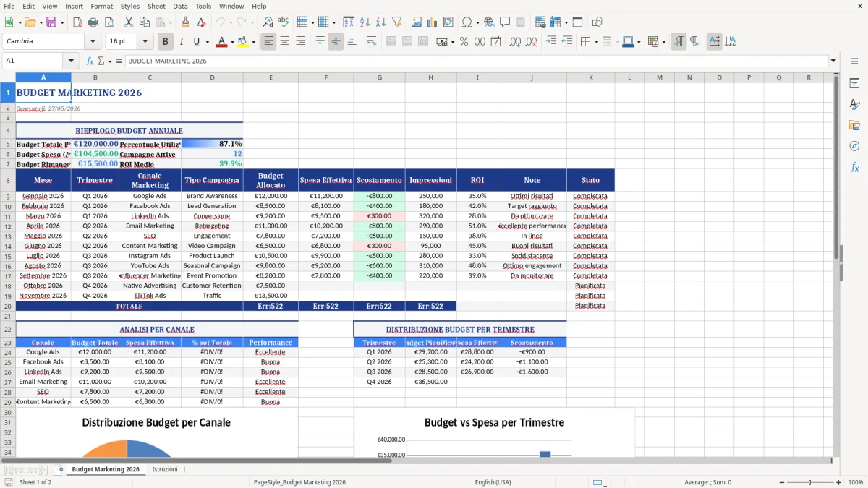Format as percent
The image size is (868, 488).
464,42
